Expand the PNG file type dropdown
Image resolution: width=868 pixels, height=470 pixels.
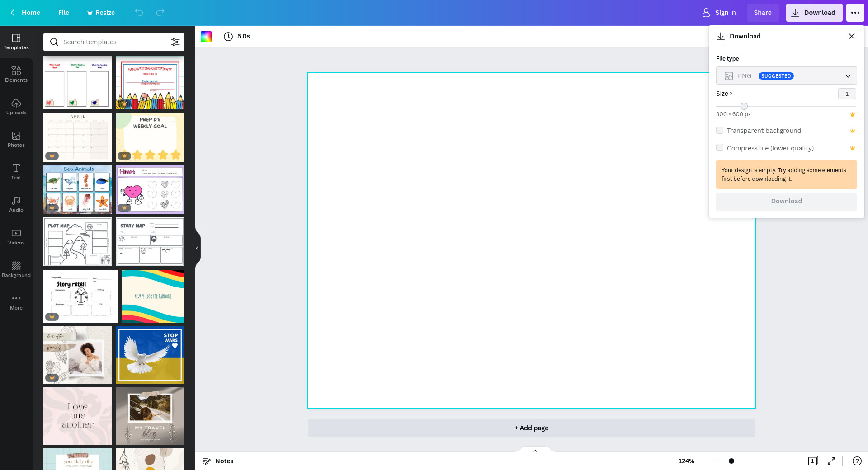[787, 76]
